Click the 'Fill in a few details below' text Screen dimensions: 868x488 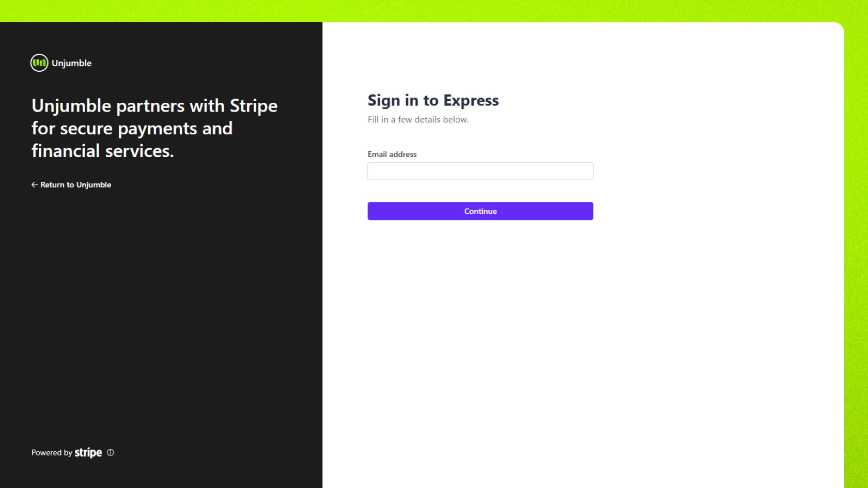(x=418, y=119)
